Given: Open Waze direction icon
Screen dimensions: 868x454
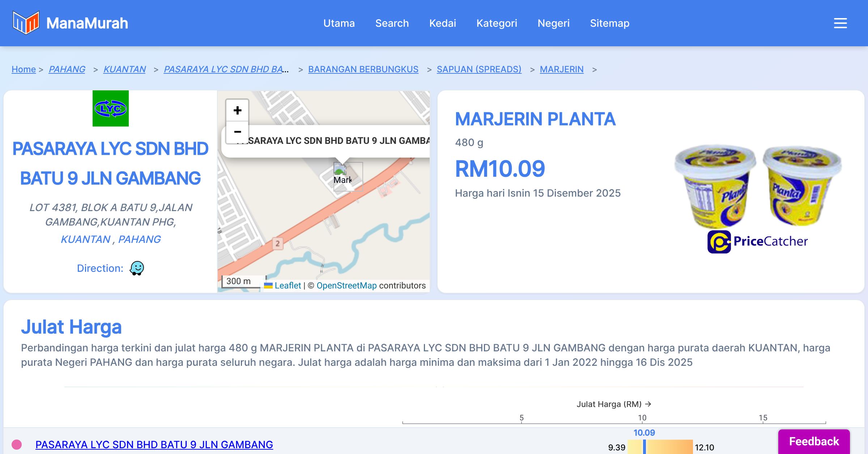Looking at the screenshot, I should pos(137,268).
